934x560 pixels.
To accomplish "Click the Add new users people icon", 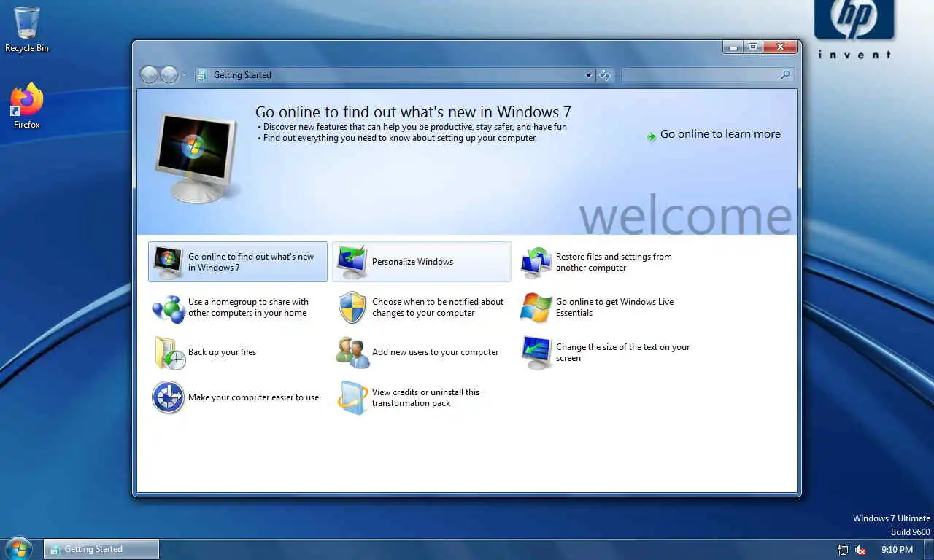I will coord(353,352).
